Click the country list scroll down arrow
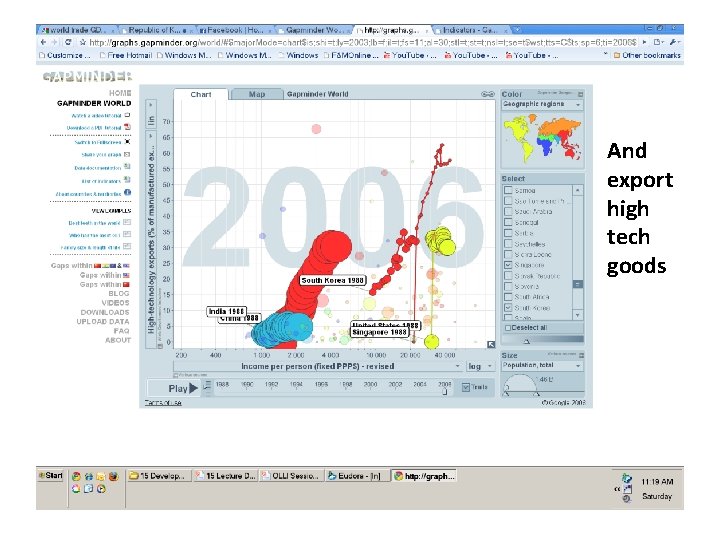 click(578, 315)
